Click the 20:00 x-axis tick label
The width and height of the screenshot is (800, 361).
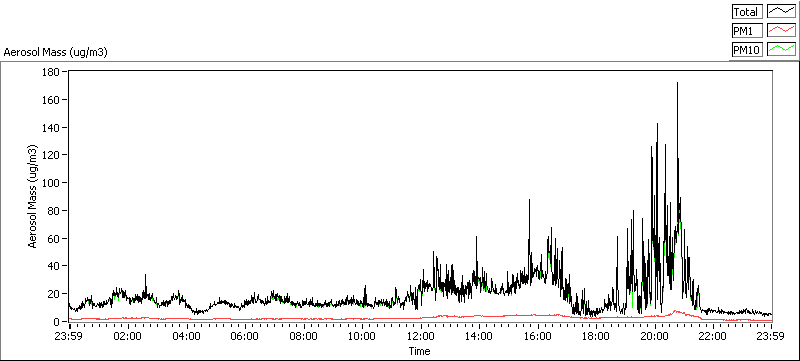655,336
